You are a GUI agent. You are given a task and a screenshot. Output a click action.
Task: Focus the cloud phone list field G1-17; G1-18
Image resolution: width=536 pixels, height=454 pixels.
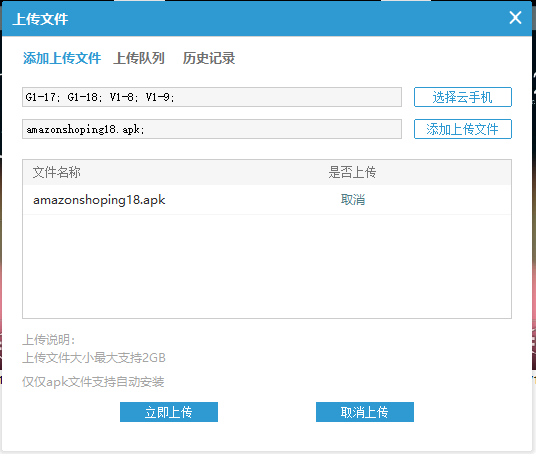tap(212, 97)
